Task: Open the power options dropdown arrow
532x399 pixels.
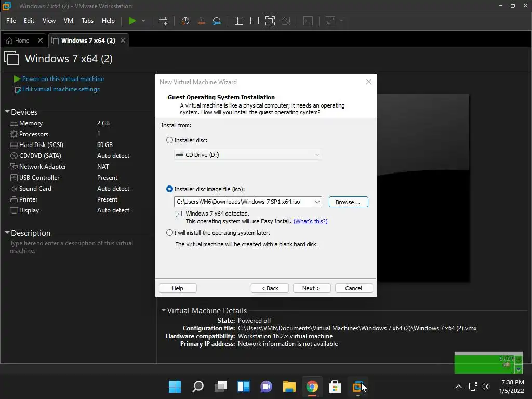Action: click(x=143, y=21)
